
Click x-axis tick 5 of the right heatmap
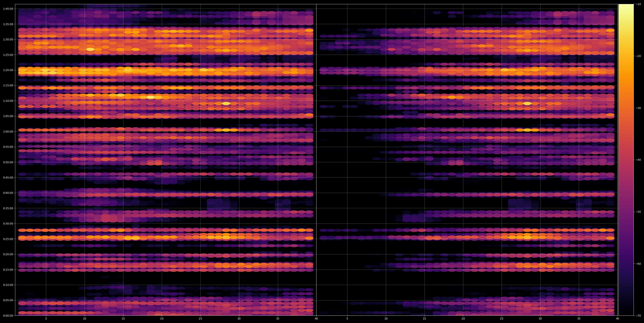click(x=347, y=319)
